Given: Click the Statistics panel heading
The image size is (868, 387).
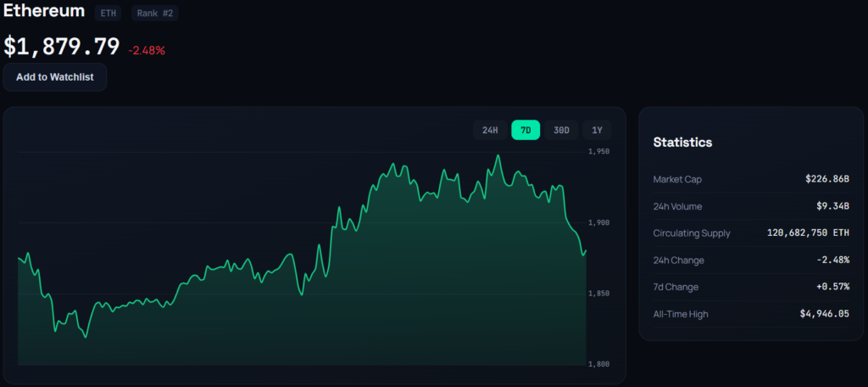Looking at the screenshot, I should tap(682, 143).
